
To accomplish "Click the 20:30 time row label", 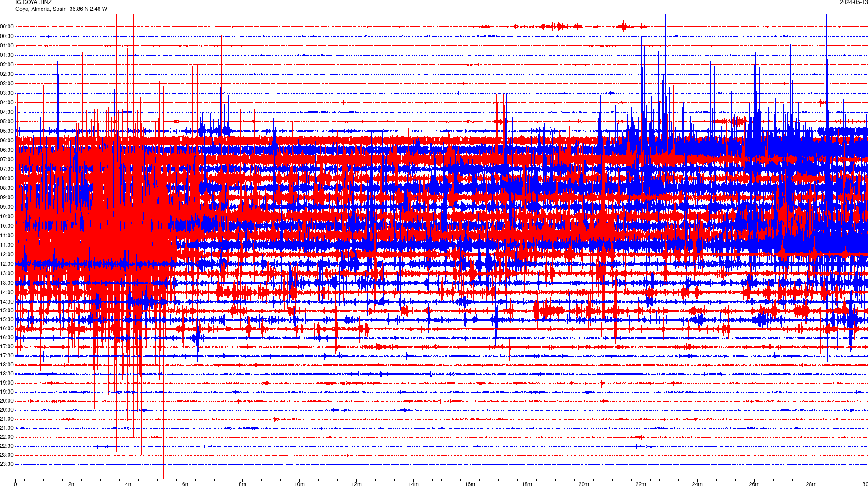I will point(7,410).
